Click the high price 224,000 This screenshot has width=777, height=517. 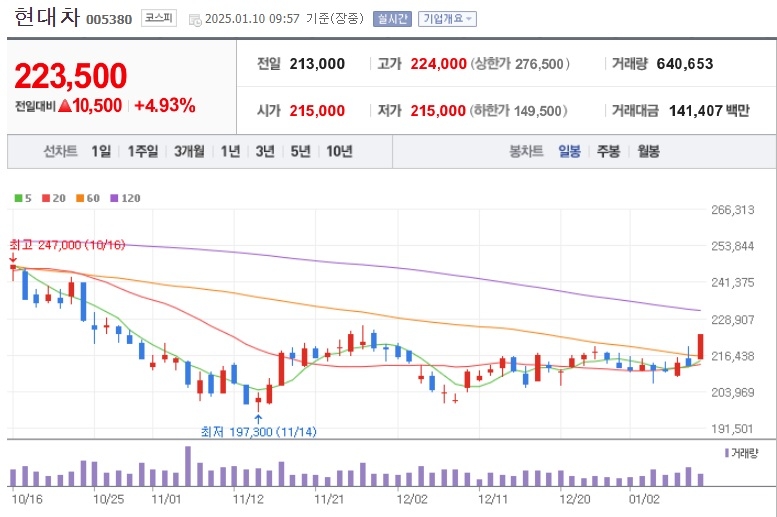pyautogui.click(x=439, y=64)
